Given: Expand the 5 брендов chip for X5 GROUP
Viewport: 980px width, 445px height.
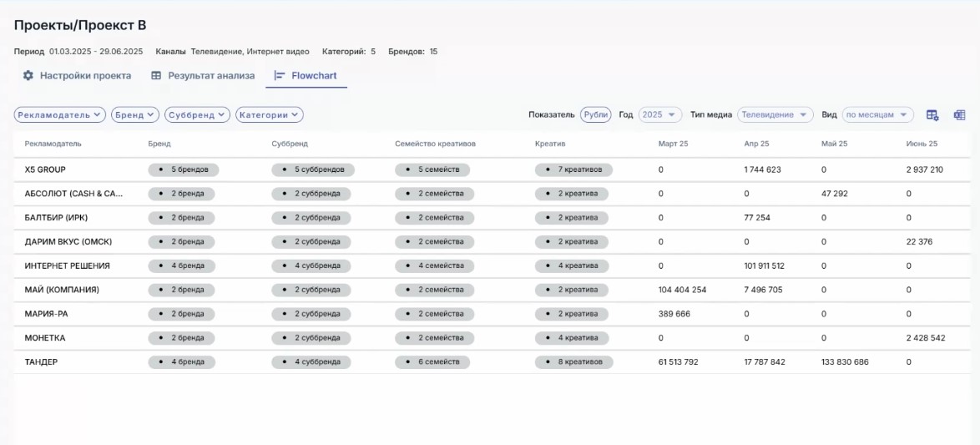Looking at the screenshot, I should (x=183, y=170).
